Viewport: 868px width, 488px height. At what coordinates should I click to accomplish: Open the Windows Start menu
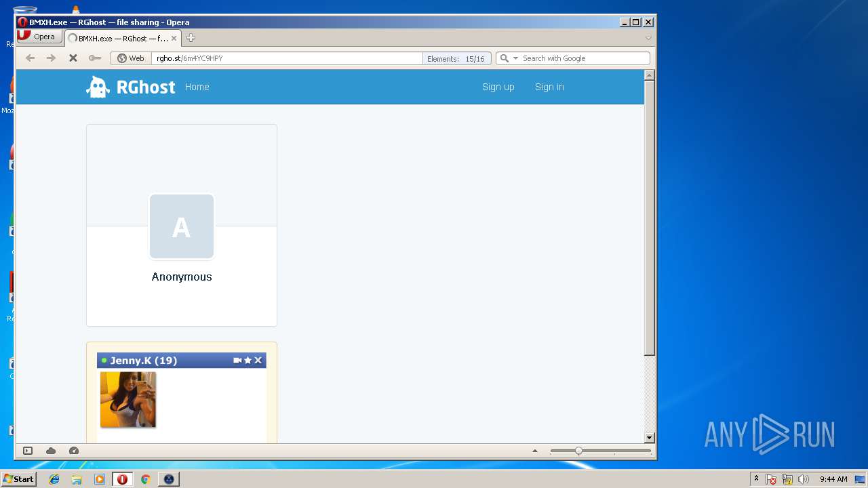pyautogui.click(x=18, y=479)
